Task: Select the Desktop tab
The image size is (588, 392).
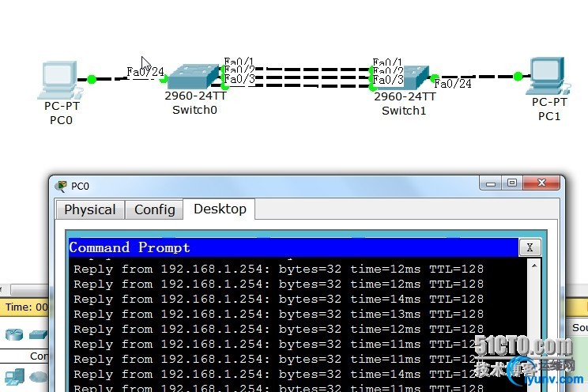Action: (x=220, y=209)
